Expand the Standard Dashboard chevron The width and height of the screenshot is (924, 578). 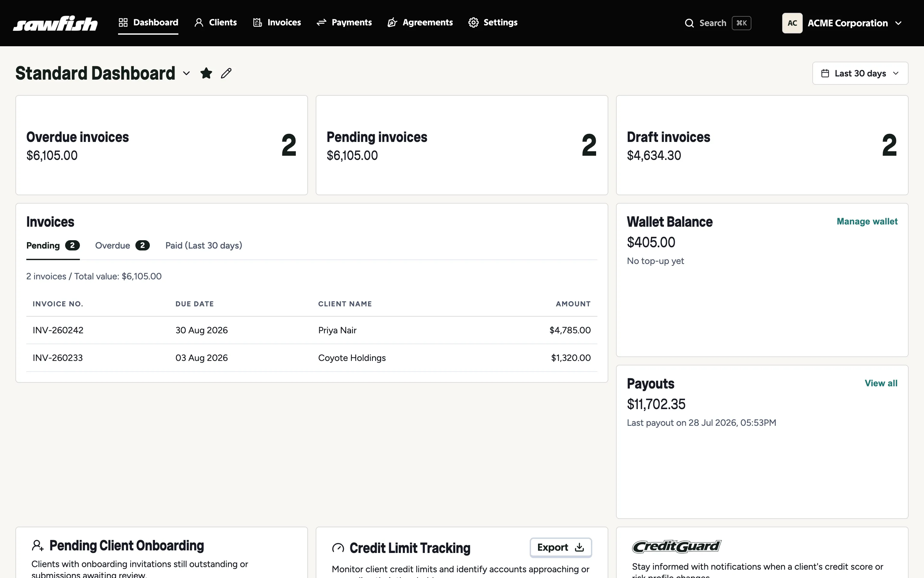186,73
